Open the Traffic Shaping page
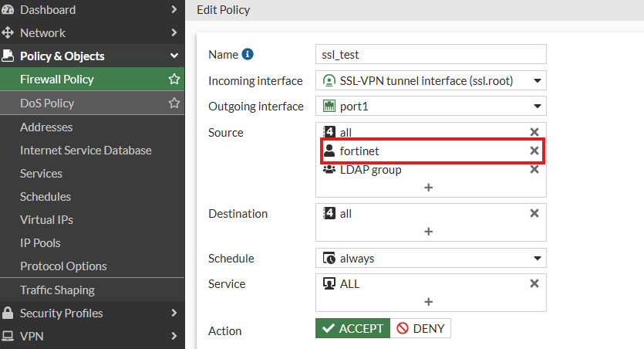 click(x=57, y=290)
